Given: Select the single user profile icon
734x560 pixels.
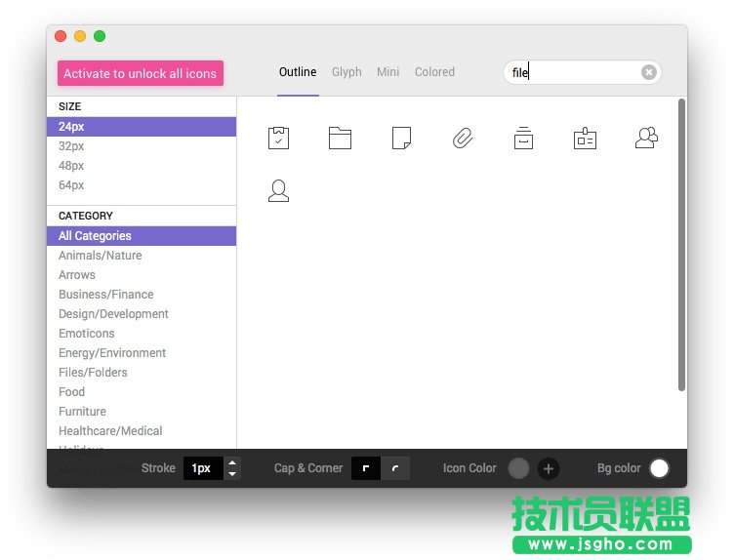Looking at the screenshot, I should tap(279, 191).
